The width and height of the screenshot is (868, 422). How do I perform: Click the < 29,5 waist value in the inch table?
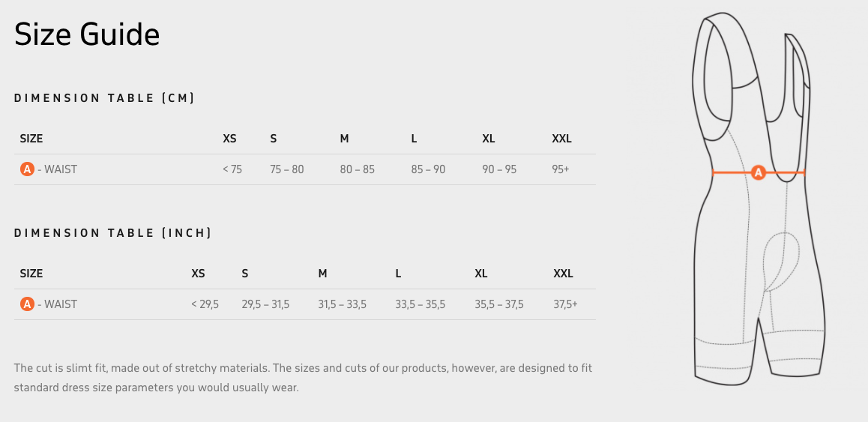coord(205,304)
